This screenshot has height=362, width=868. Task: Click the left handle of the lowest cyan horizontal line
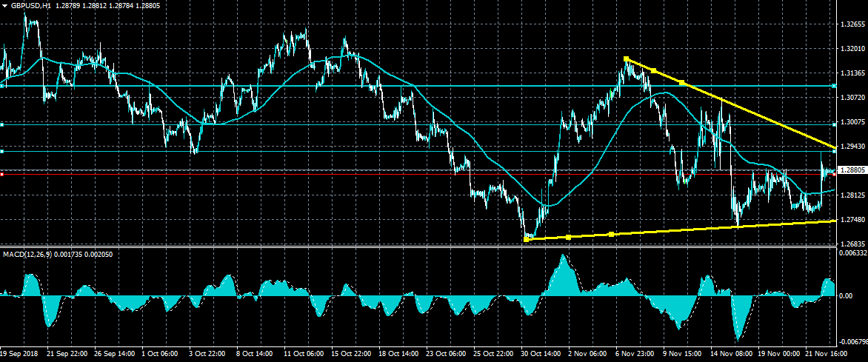pos(1,151)
